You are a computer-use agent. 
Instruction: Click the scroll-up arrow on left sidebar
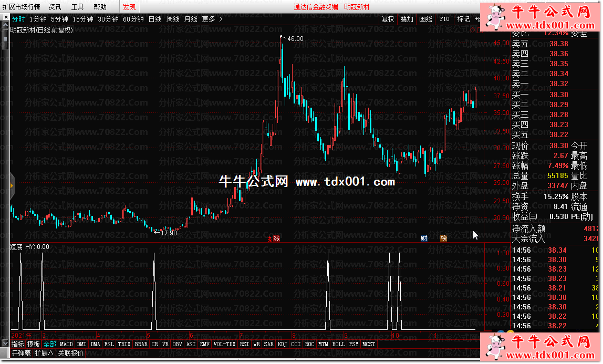pyautogui.click(x=5, y=25)
